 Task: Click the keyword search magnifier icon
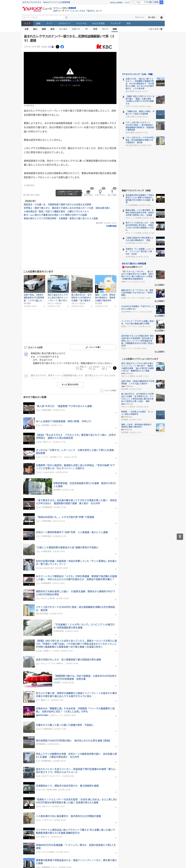(x=66, y=18)
